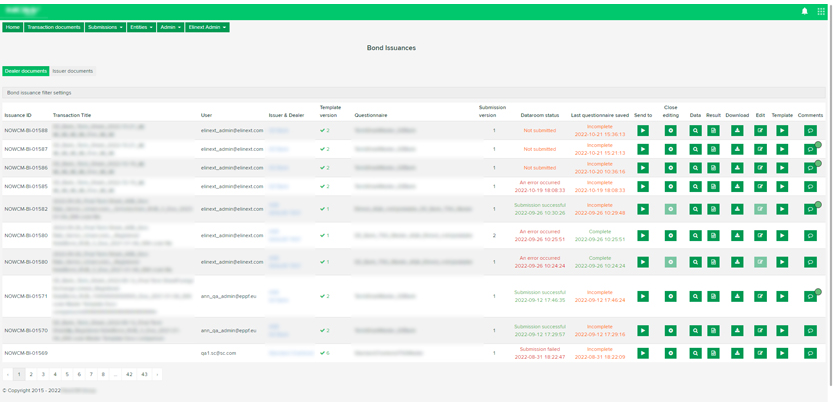The width and height of the screenshot is (834, 405).
Task: Expand Bond issuance filter settings panel
Action: coord(39,93)
